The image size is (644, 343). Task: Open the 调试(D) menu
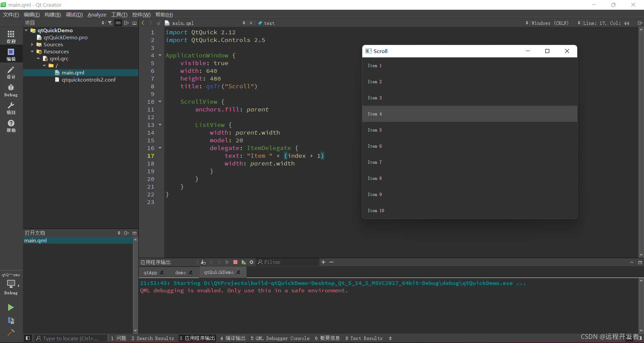tap(74, 14)
